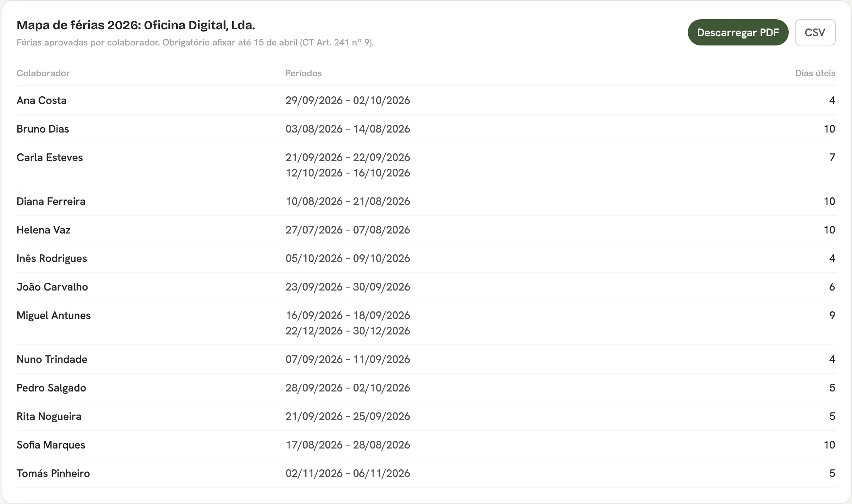This screenshot has height=504, width=852.
Task: Click Pedro Salgado's name
Action: (x=51, y=388)
